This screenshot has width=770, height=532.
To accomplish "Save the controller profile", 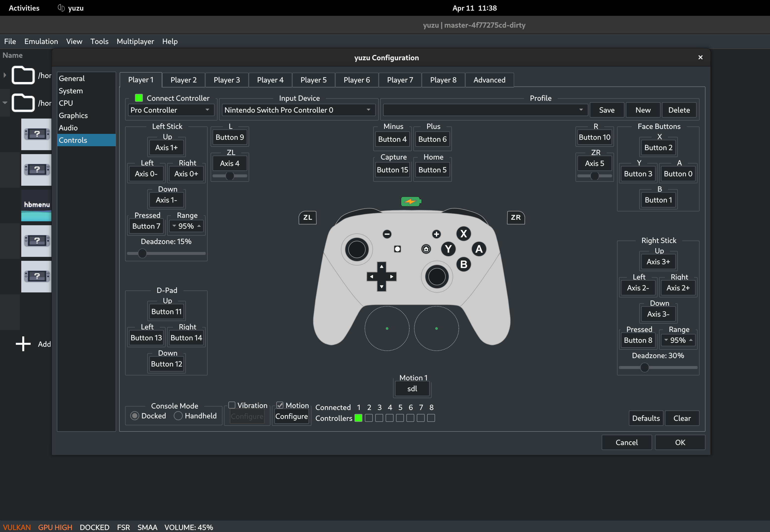I will 607,110.
